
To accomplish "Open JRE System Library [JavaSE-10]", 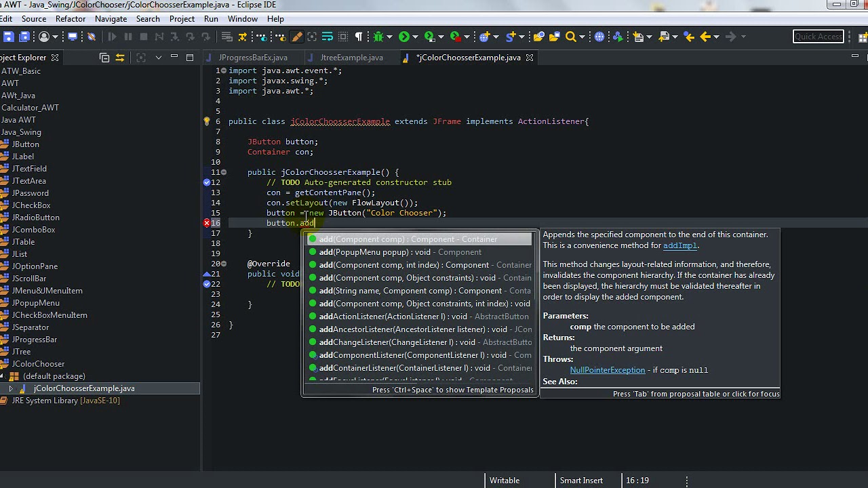I will tap(66, 401).
